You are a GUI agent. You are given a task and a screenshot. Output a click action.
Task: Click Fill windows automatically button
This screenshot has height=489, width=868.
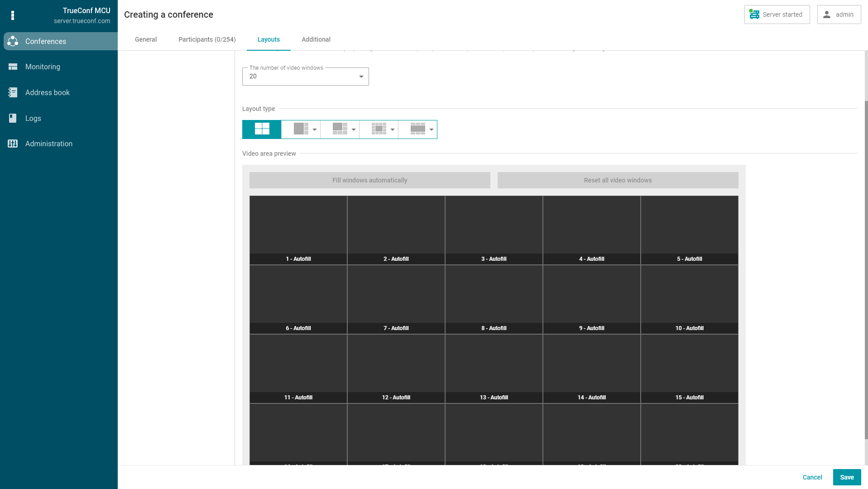pos(369,180)
